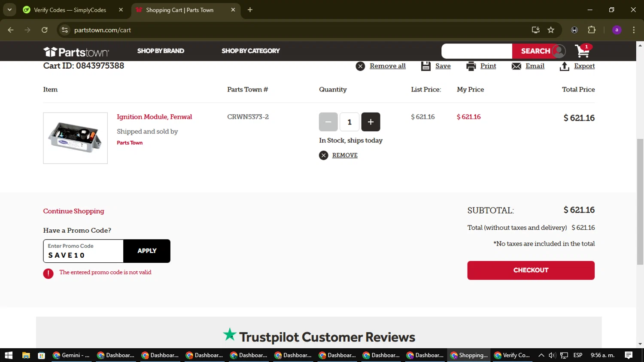Open the browser extensions puzzle icon
Viewport: 644px width, 362px height.
(x=592, y=30)
